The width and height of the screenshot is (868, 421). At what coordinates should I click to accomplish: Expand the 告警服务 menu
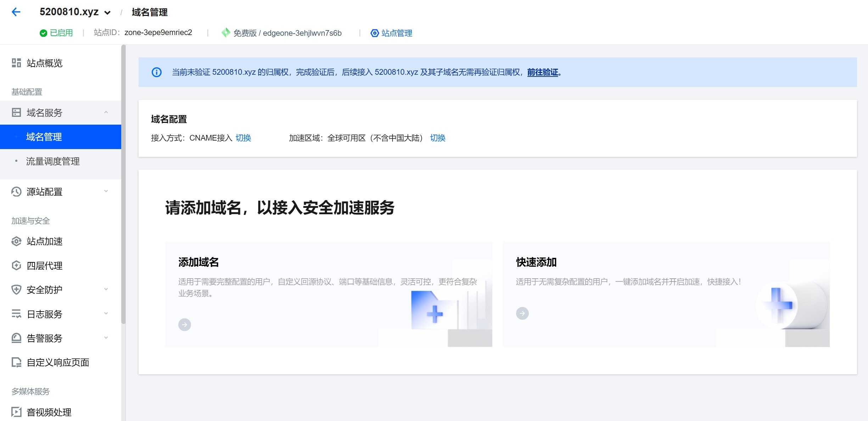coord(106,338)
